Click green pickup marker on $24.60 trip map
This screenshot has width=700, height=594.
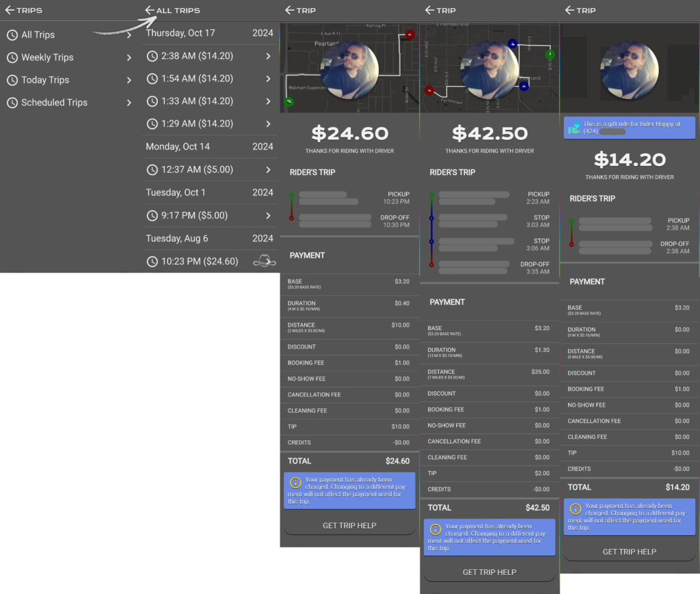coord(288,102)
